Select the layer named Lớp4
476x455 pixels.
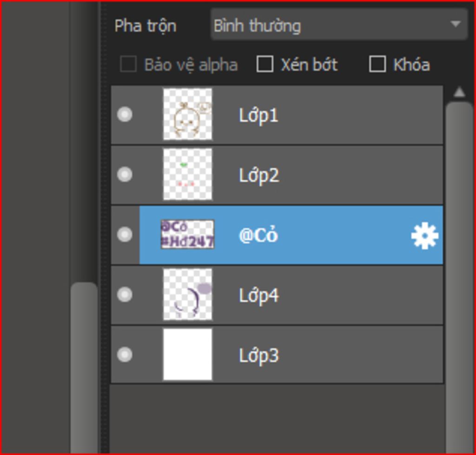pyautogui.click(x=258, y=295)
